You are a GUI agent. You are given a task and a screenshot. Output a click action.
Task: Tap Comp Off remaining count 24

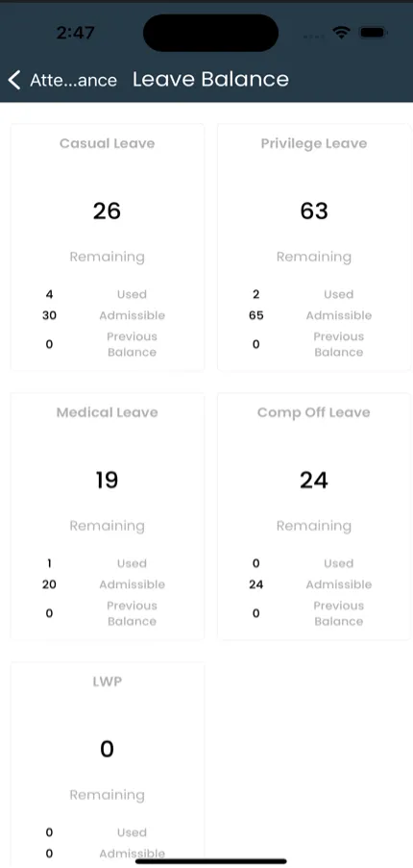click(314, 480)
